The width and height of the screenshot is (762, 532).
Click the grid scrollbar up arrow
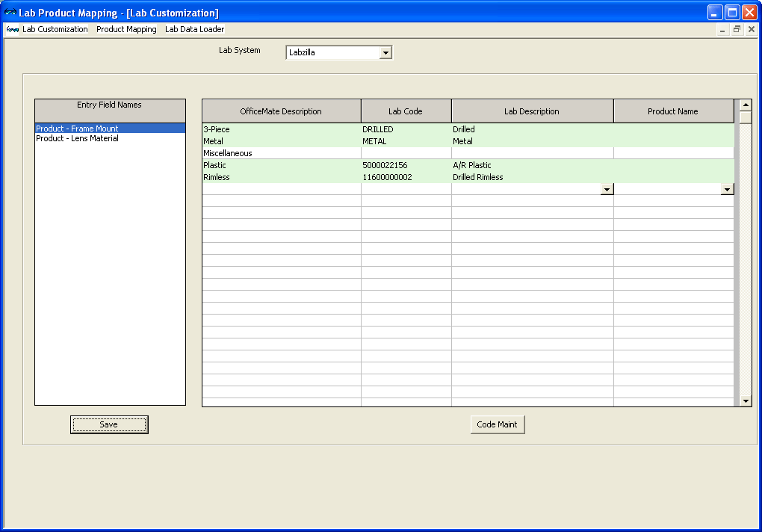coord(745,105)
